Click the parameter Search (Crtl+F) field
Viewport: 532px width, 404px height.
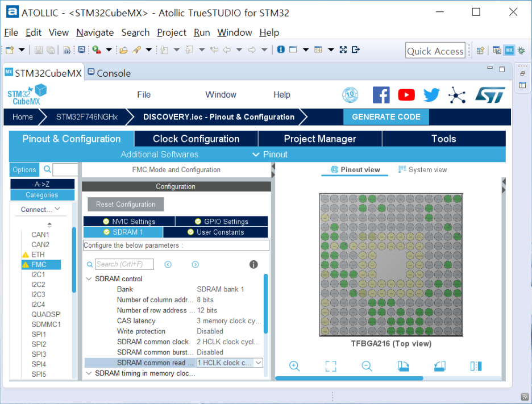tap(124, 264)
